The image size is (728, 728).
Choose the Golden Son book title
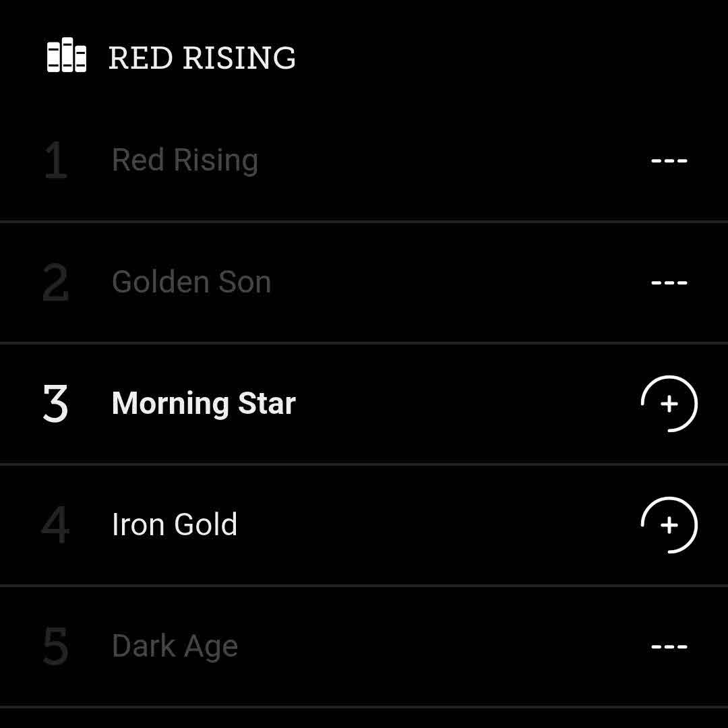[191, 282]
